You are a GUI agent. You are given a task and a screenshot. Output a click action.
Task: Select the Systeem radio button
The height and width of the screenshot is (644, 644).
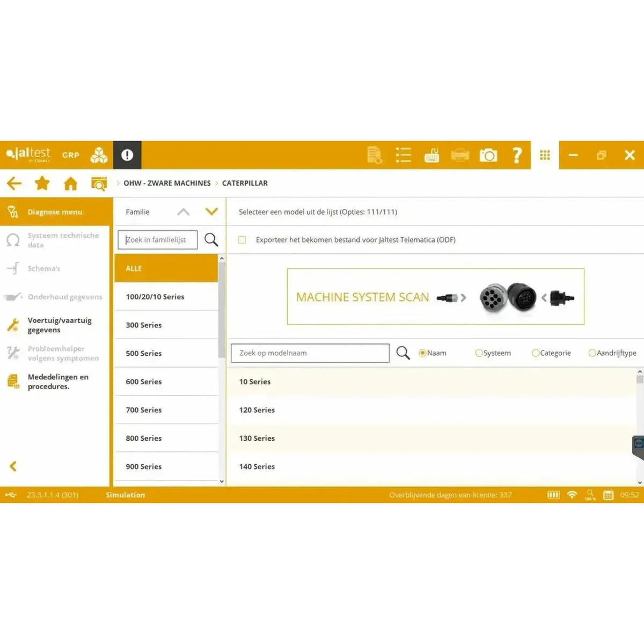(479, 353)
